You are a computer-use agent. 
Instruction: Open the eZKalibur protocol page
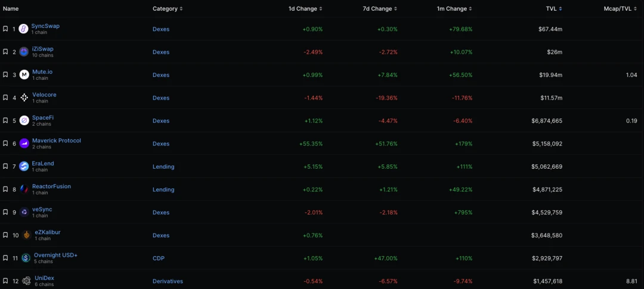48,232
